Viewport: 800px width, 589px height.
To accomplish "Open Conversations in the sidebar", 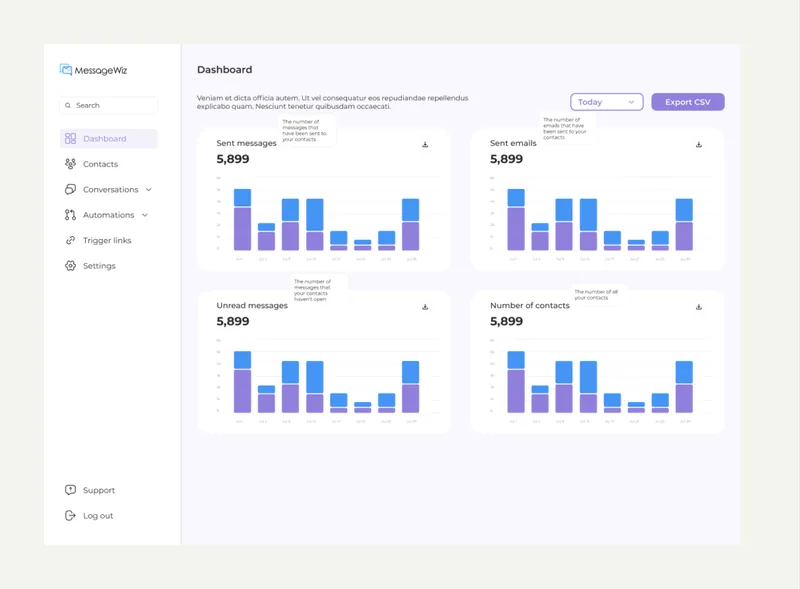I will pos(111,189).
